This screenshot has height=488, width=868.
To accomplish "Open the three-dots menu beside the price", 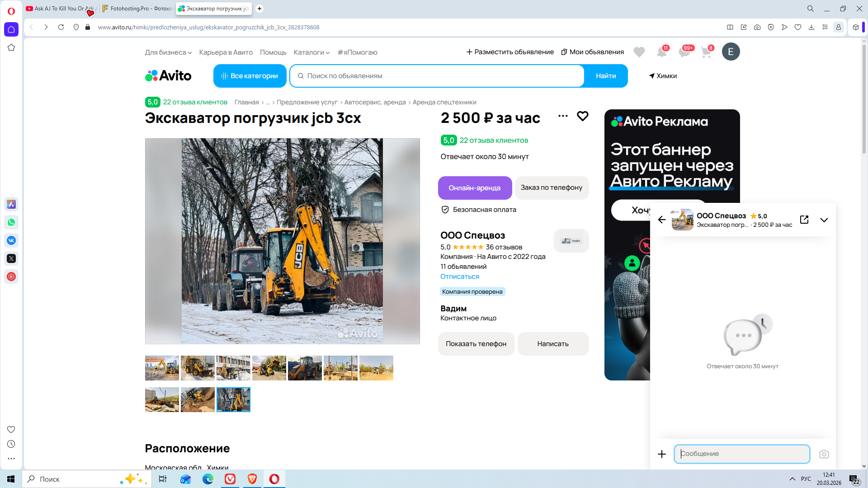I will [563, 116].
